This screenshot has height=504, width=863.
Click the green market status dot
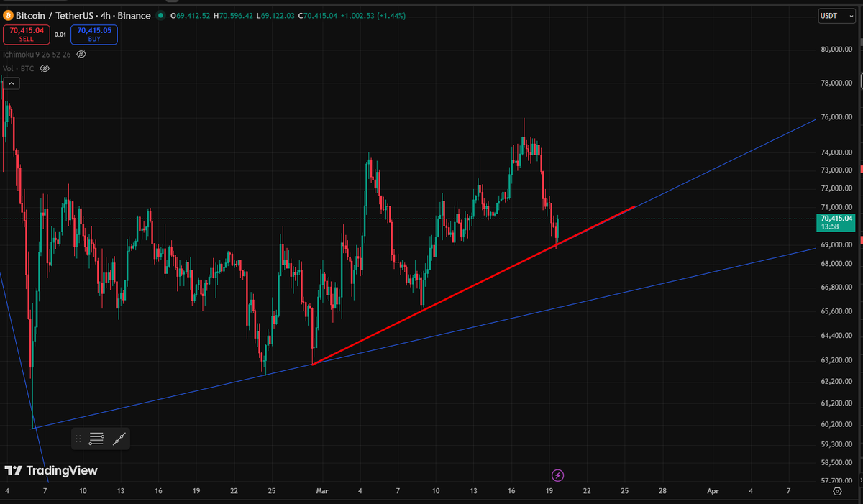point(162,16)
